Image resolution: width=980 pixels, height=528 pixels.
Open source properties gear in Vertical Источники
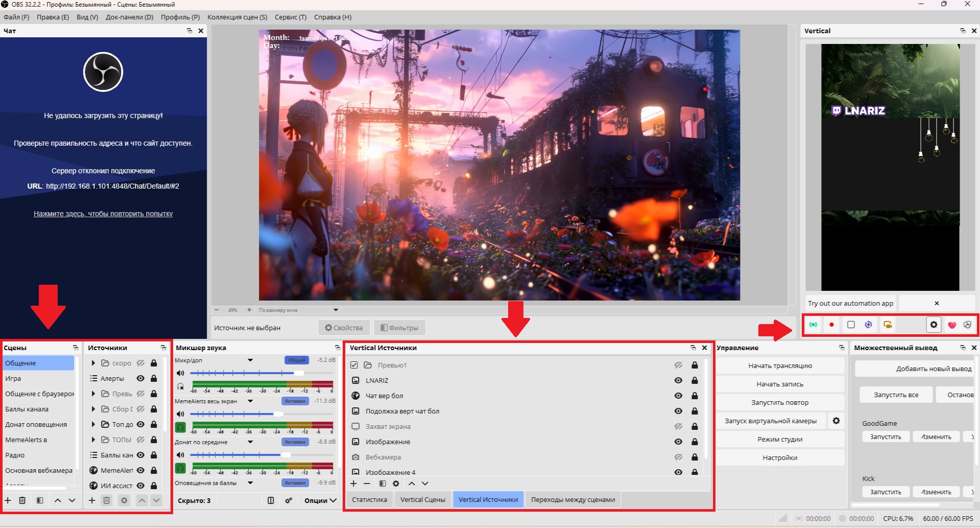pyautogui.click(x=396, y=484)
